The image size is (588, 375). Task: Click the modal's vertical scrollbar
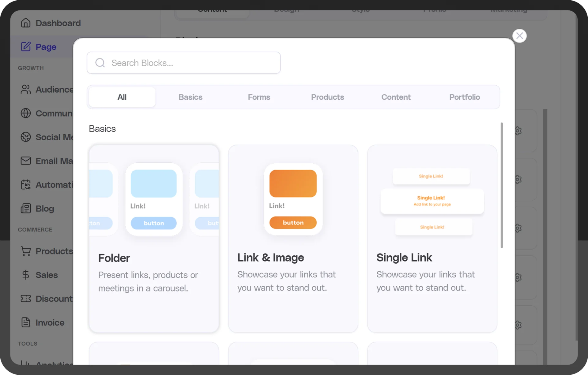click(502, 185)
